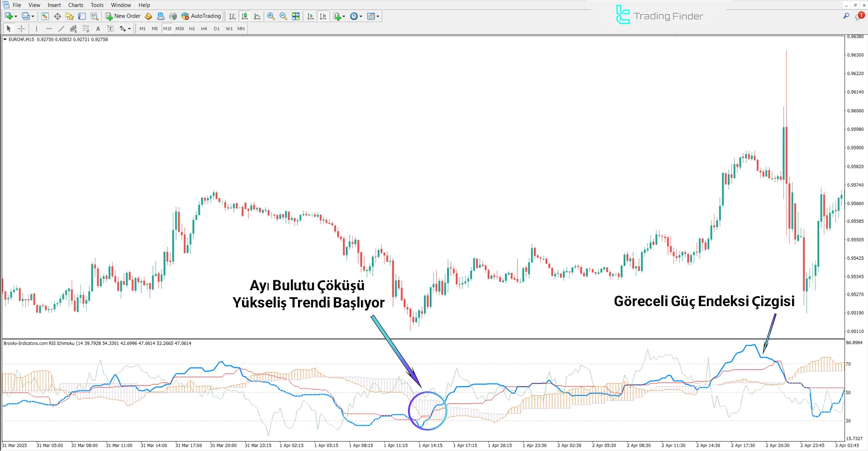This screenshot has width=868, height=451.
Task: Zoom in on the chart
Action: point(270,16)
